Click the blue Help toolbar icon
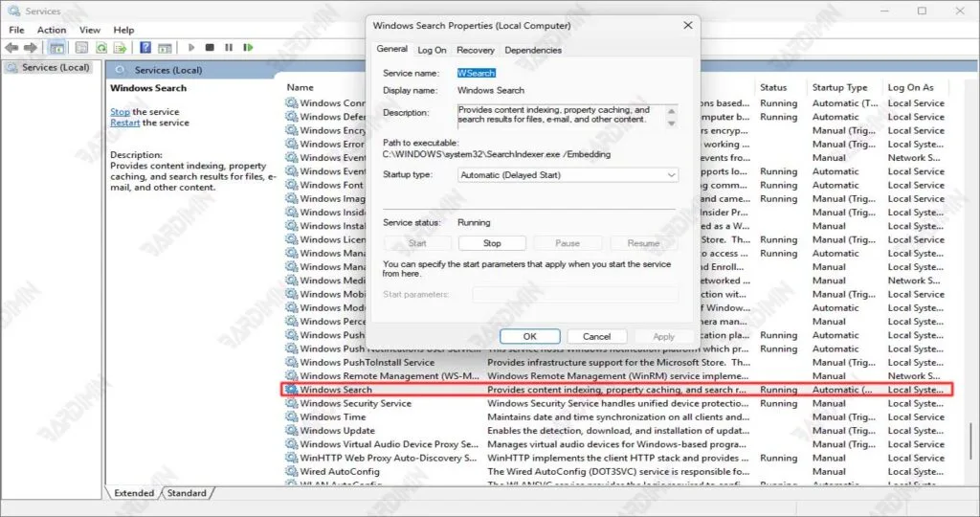This screenshot has width=980, height=517. tap(145, 48)
